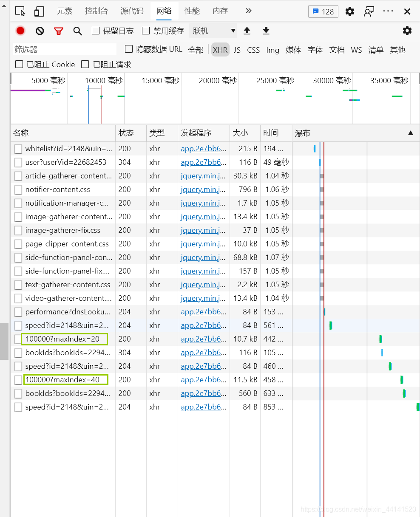Sort by 瀑布 column arrow
This screenshot has height=517, width=420.
[x=411, y=133]
